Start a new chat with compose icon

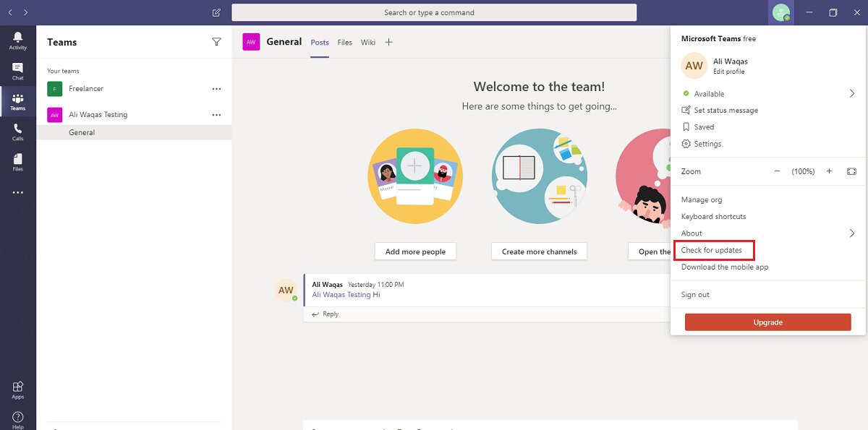coord(216,12)
